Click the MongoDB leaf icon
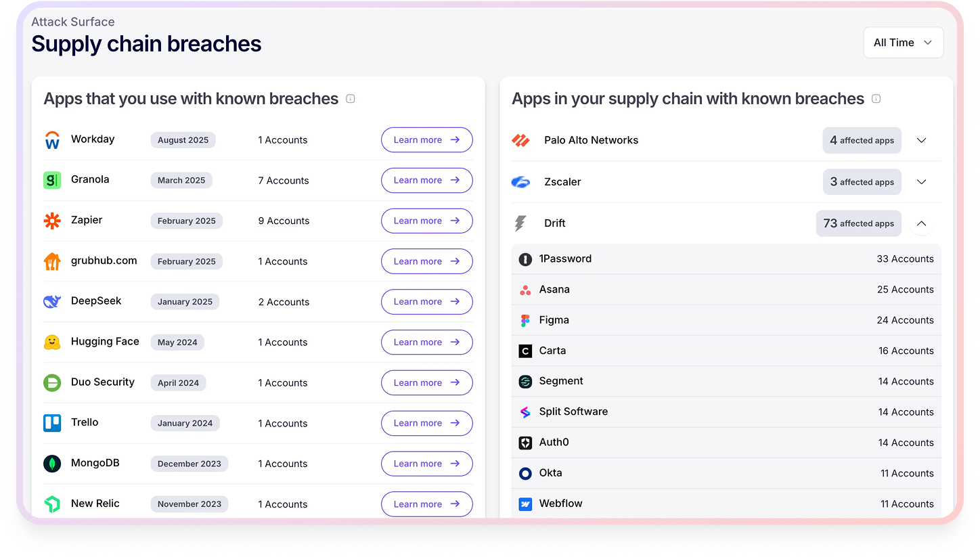Viewport: 980px width, 557px height. coord(52,464)
